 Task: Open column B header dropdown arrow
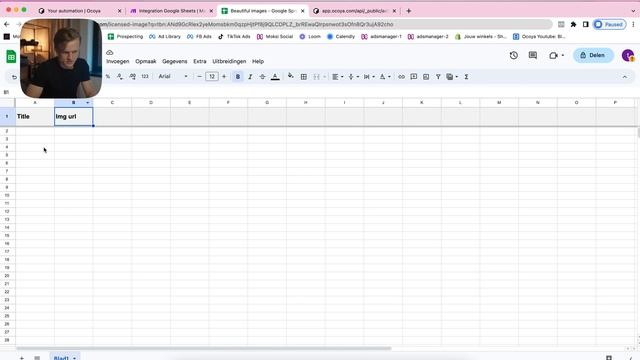[87, 102]
